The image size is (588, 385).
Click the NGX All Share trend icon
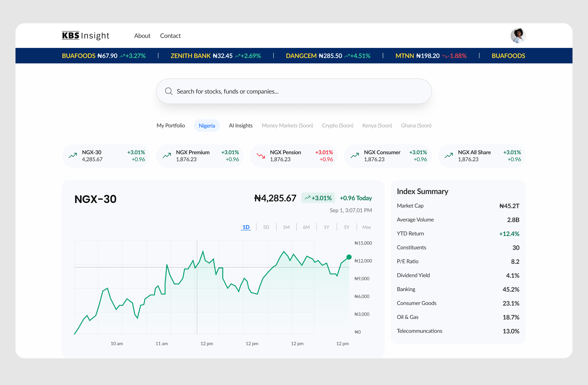click(449, 156)
